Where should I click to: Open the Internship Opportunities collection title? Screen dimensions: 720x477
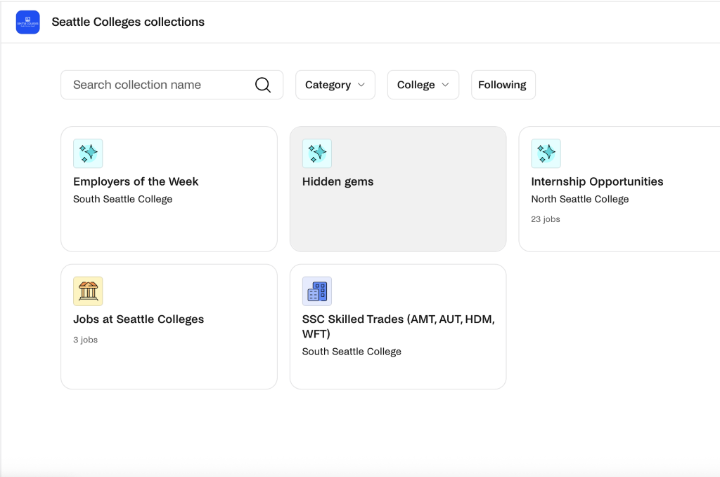(597, 181)
